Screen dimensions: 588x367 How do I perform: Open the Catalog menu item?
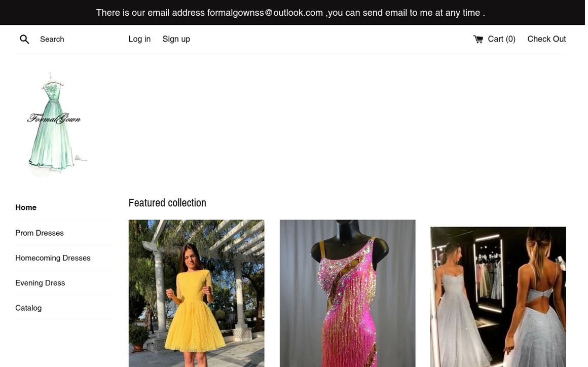(x=28, y=308)
